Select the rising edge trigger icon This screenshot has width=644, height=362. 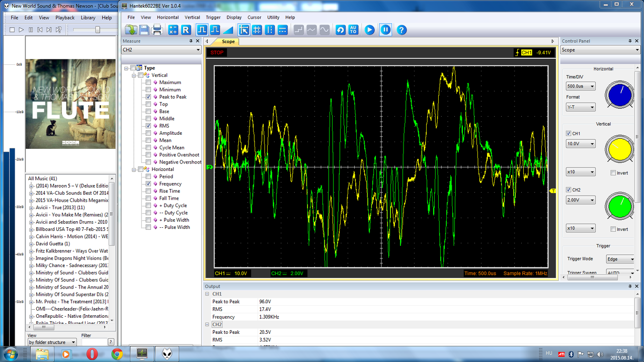[x=202, y=30]
